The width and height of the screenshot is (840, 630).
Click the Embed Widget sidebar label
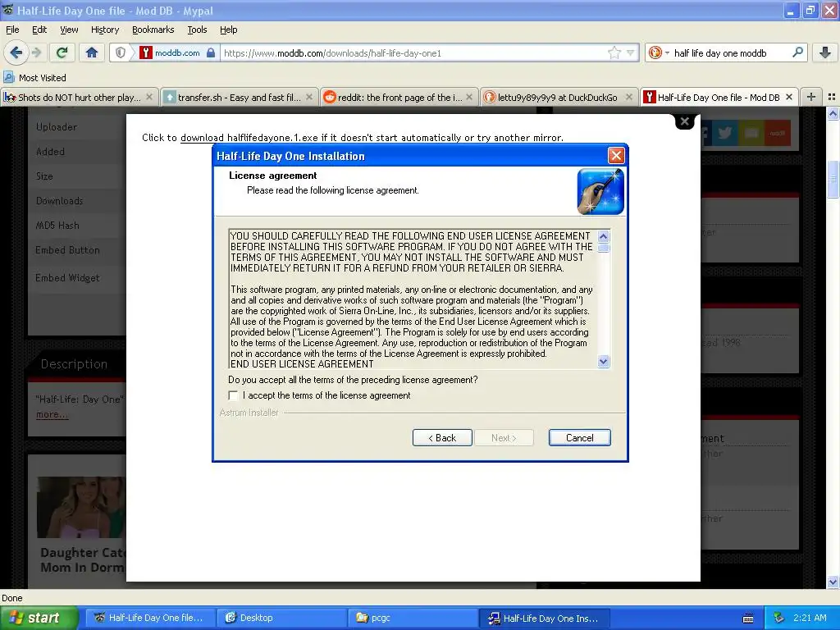pos(67,277)
